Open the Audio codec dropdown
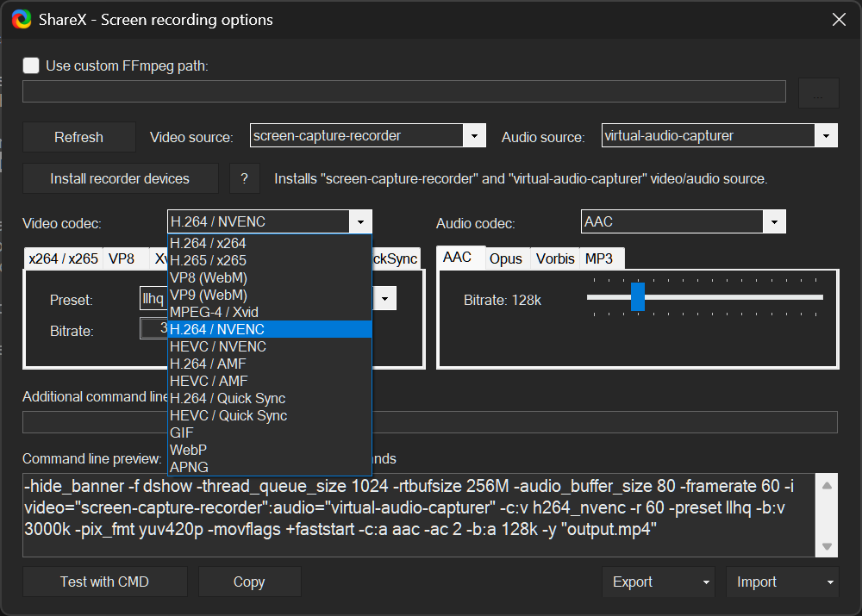Screen dimensions: 862x616 [774, 222]
